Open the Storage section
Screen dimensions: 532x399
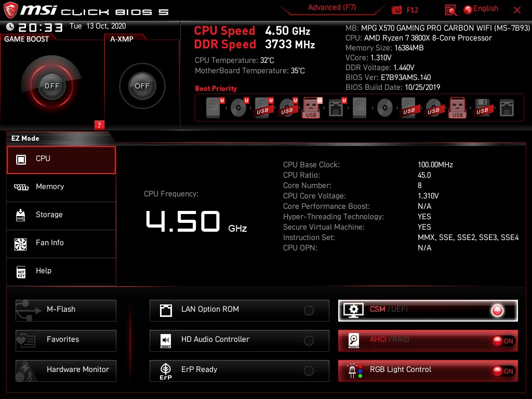pyautogui.click(x=61, y=216)
